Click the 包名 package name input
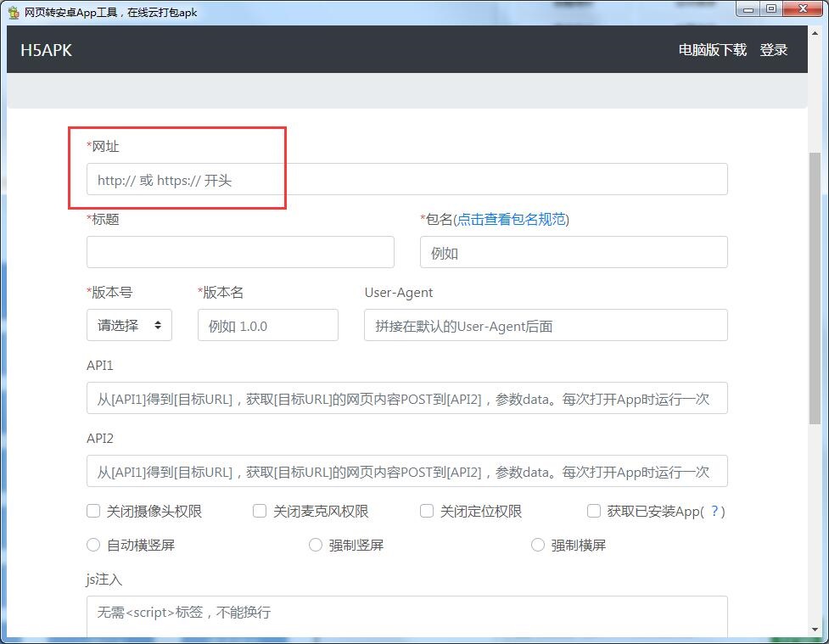The image size is (829, 644). (x=574, y=253)
